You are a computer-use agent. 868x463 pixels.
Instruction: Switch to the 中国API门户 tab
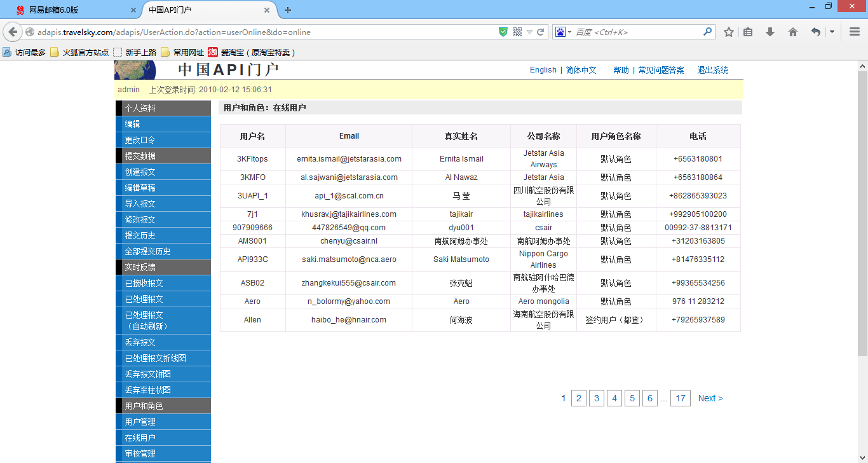click(x=209, y=10)
